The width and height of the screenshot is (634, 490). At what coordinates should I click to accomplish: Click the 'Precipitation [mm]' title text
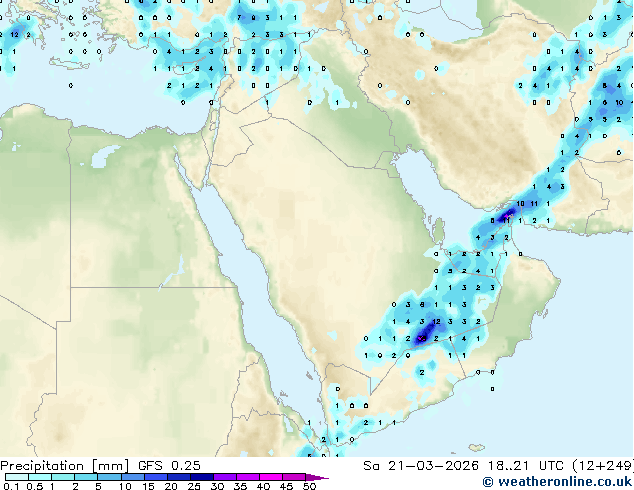65,466
